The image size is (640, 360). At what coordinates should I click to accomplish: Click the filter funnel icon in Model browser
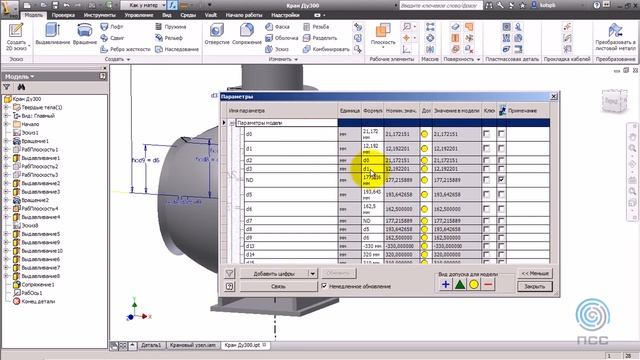[x=7, y=87]
